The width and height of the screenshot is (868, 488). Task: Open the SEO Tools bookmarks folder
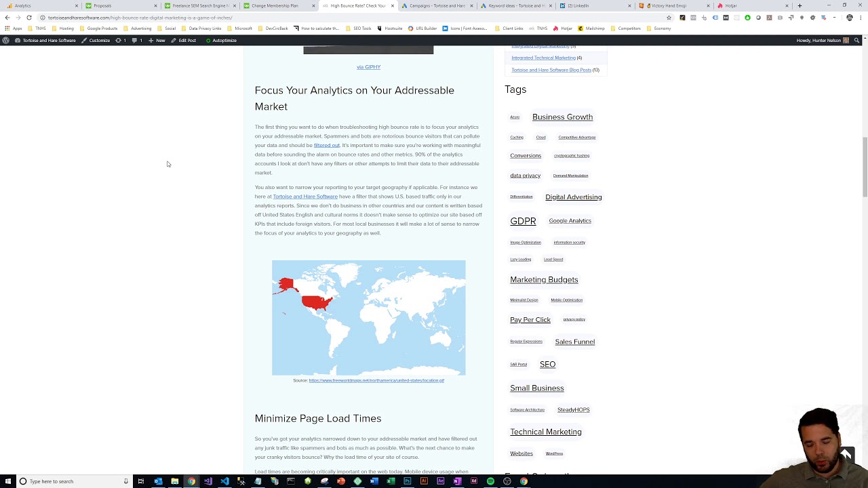coord(359,28)
